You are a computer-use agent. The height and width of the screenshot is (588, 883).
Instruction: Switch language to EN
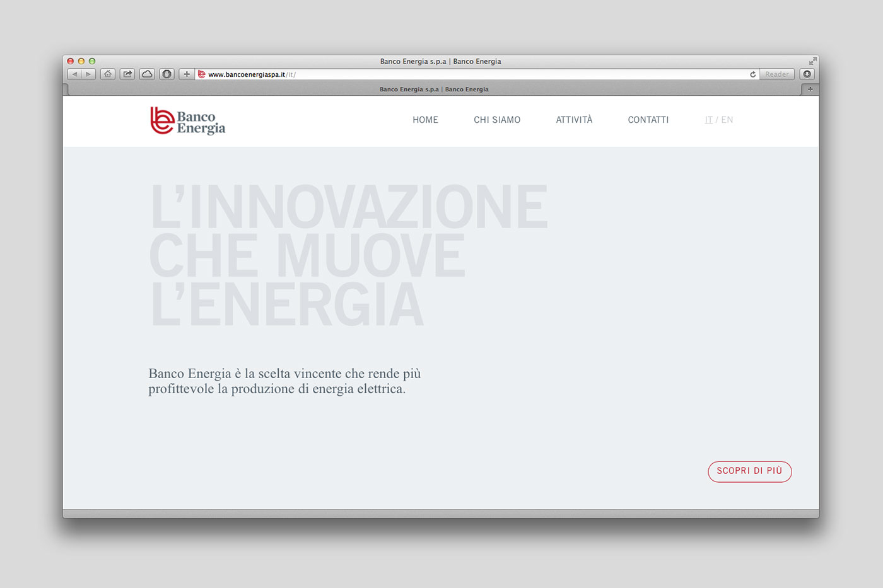[727, 120]
